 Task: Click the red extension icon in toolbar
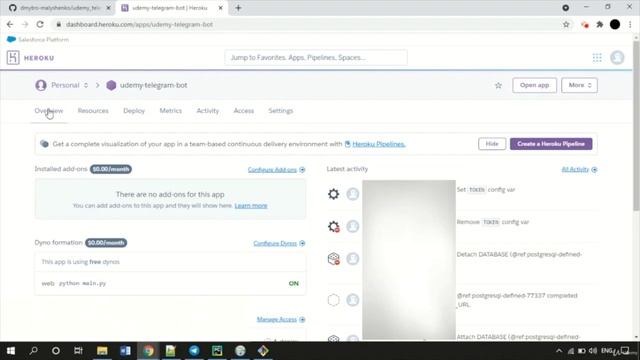[x=584, y=25]
